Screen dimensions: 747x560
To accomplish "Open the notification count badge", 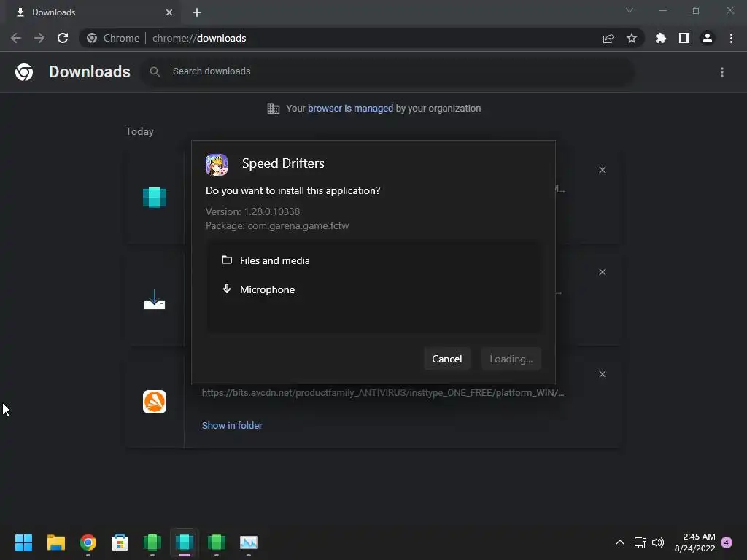I will [x=727, y=542].
